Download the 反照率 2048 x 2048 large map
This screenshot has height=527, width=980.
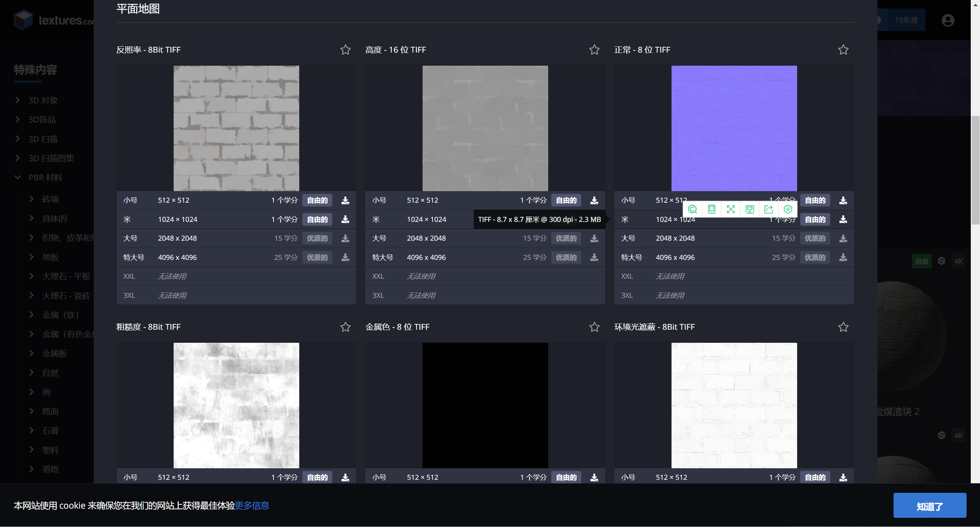[345, 238]
